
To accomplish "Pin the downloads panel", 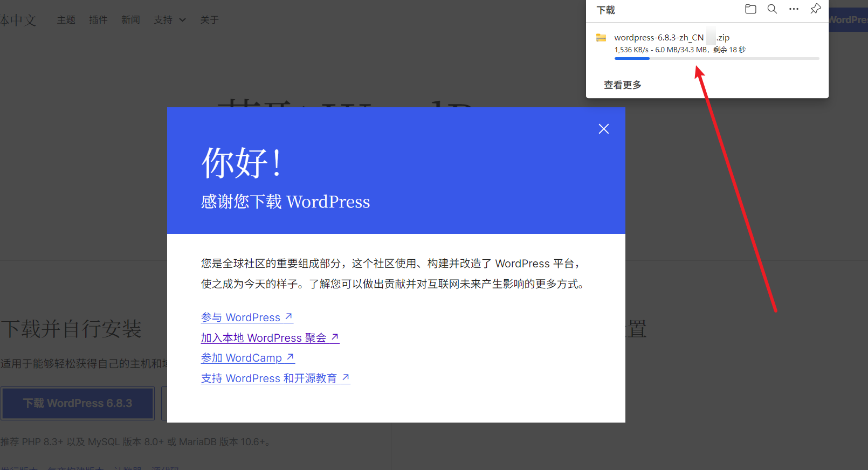I will [x=816, y=9].
